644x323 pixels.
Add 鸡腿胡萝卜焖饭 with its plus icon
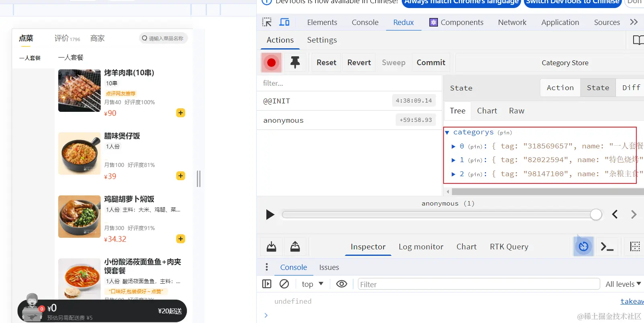point(181,239)
